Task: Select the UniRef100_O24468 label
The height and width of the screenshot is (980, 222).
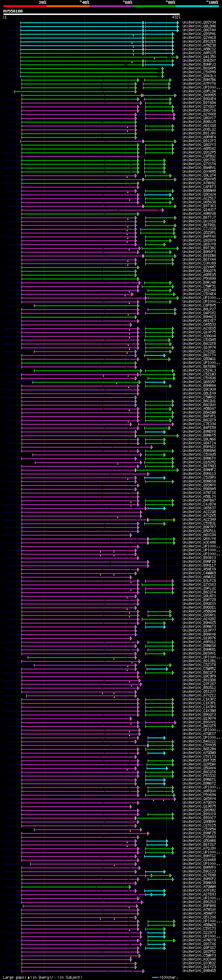Action: point(199,860)
